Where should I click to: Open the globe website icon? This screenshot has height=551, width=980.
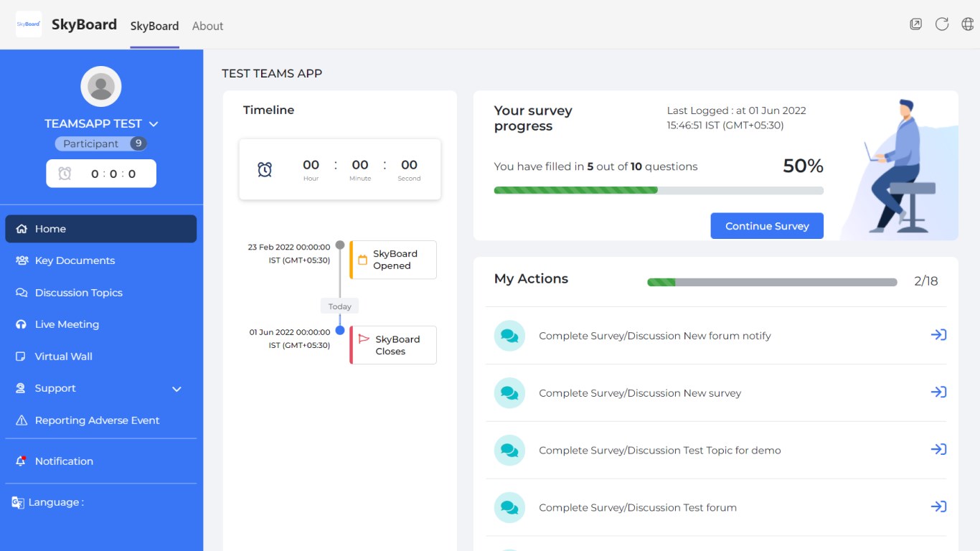(968, 24)
